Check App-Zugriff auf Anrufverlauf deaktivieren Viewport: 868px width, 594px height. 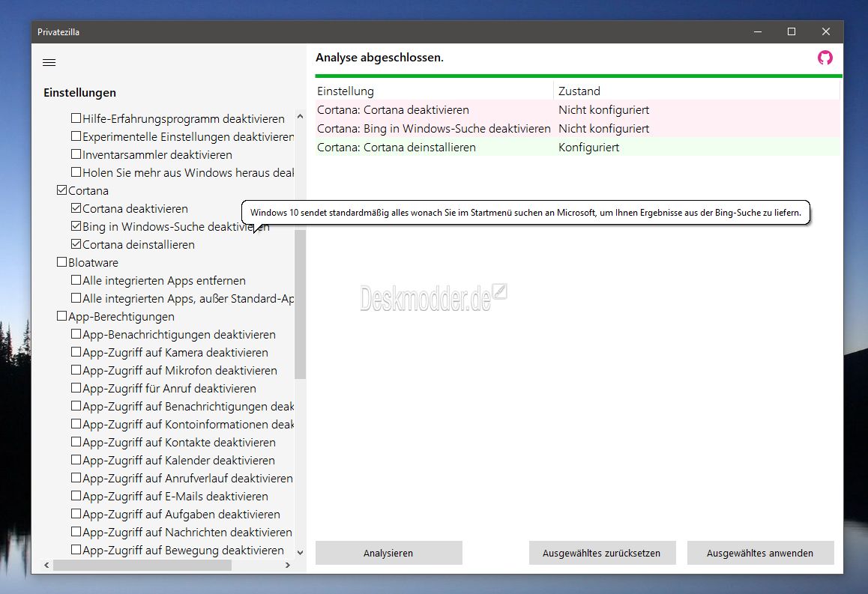(x=76, y=478)
